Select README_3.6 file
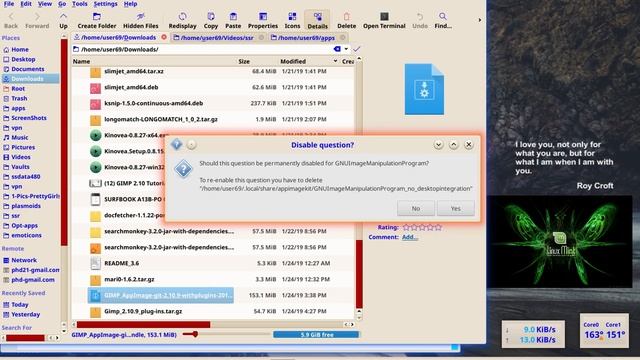Screen dimensions: 640x360 pyautogui.click(x=122, y=263)
